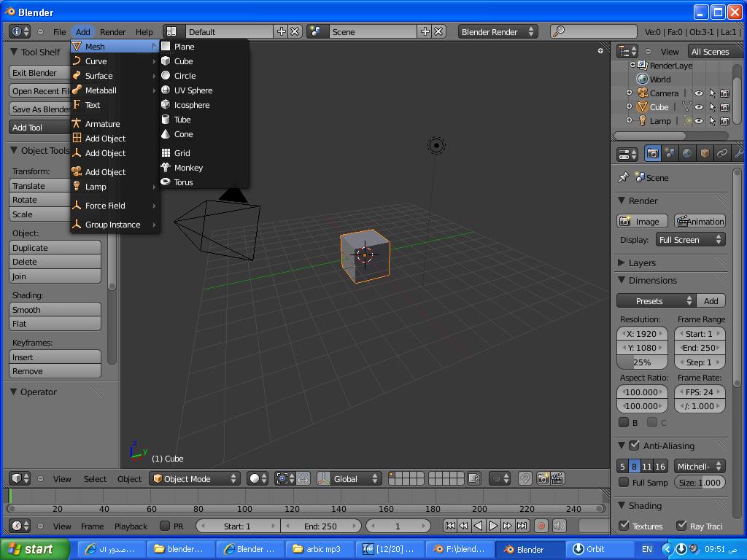Collapse the Dimensions panel
Viewport: 747px width, 560px height.
[x=622, y=280]
